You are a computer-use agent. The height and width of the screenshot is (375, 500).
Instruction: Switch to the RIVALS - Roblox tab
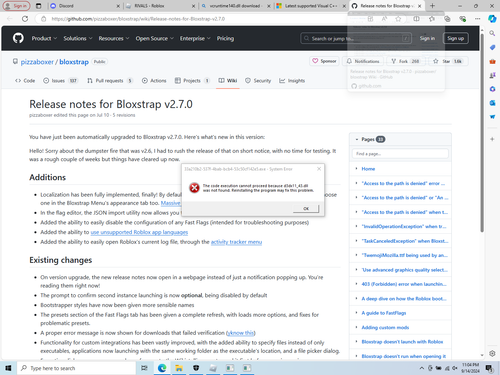(160, 6)
